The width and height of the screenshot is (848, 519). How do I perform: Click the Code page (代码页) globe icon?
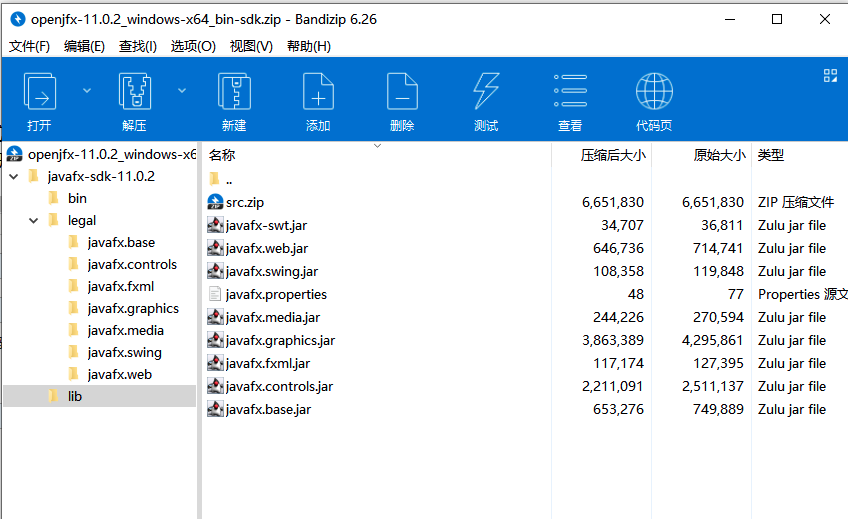(x=654, y=91)
